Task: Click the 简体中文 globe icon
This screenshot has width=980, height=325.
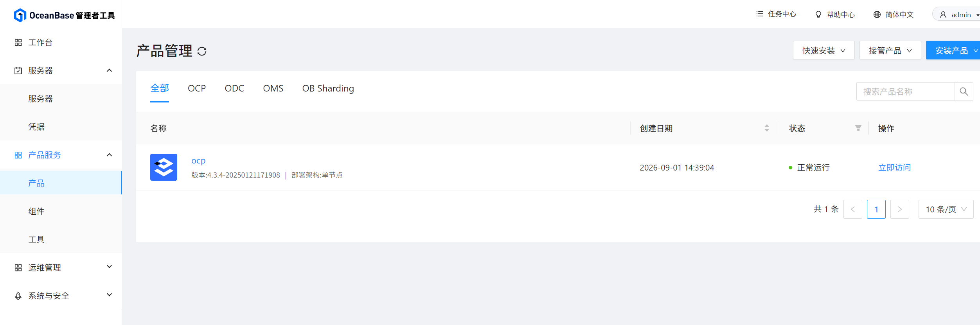Action: pos(877,14)
